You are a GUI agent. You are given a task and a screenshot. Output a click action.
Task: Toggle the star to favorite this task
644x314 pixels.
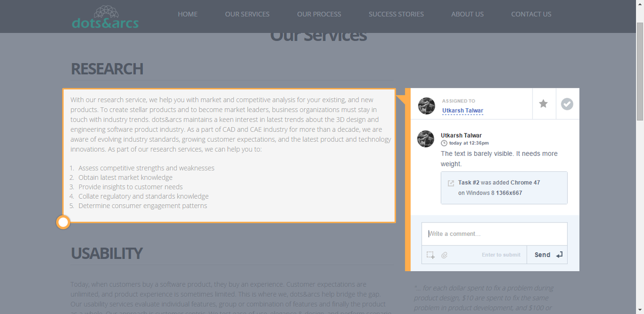pos(544,104)
